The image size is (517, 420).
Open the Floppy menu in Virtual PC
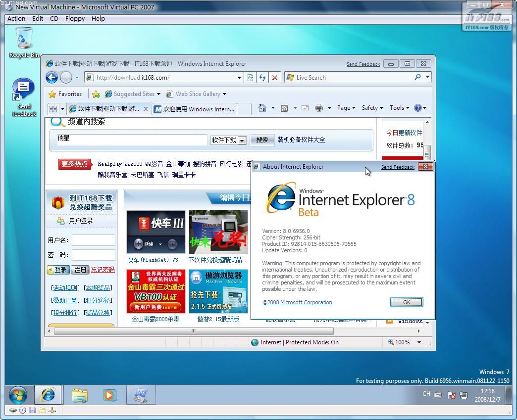coord(75,18)
